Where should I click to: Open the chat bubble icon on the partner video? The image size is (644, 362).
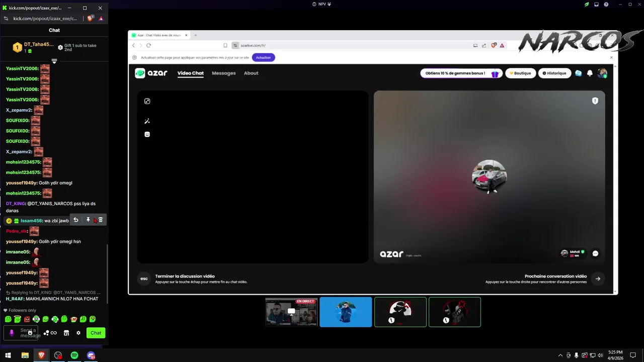pos(595,253)
